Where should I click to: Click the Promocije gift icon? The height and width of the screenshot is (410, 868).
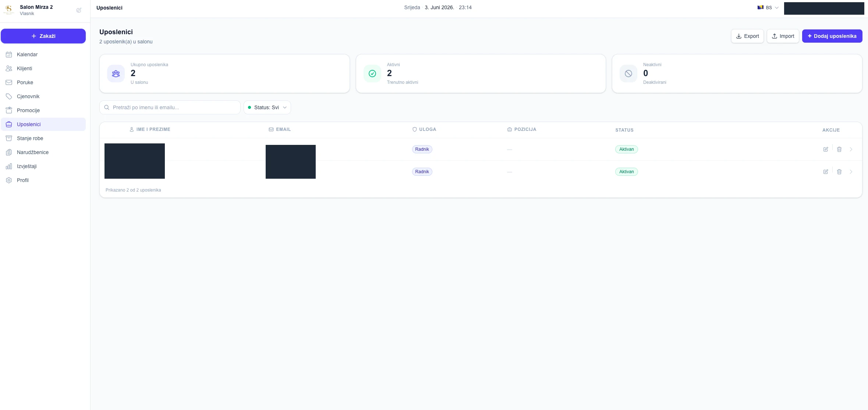point(9,110)
